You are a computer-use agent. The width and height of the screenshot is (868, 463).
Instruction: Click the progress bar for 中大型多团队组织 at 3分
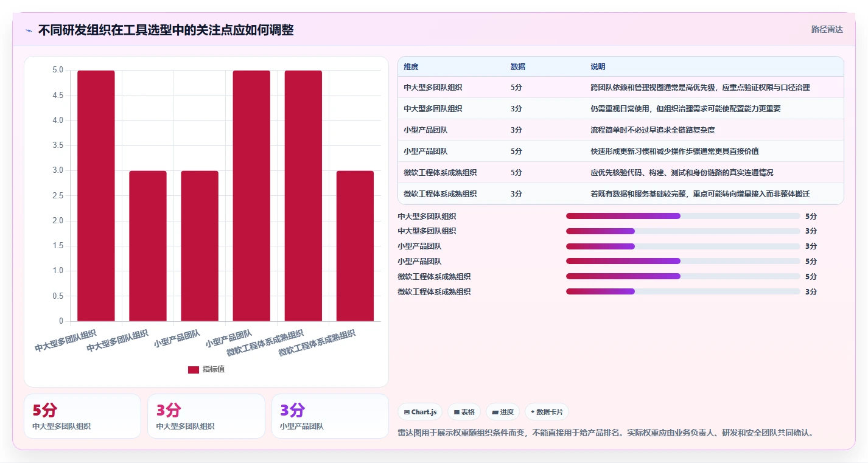click(x=683, y=231)
